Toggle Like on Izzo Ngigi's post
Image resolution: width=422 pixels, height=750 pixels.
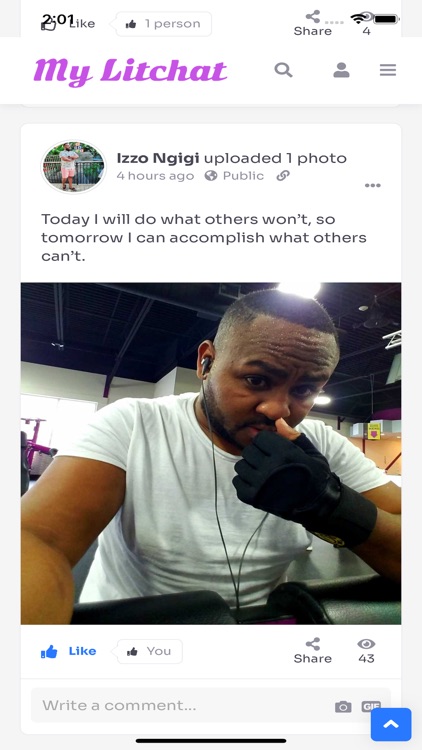[x=68, y=651]
